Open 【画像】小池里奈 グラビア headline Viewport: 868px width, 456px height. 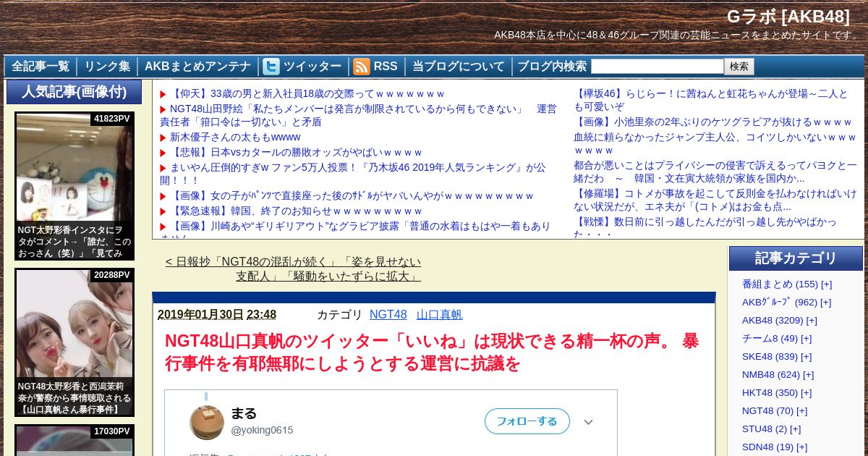tap(712, 122)
